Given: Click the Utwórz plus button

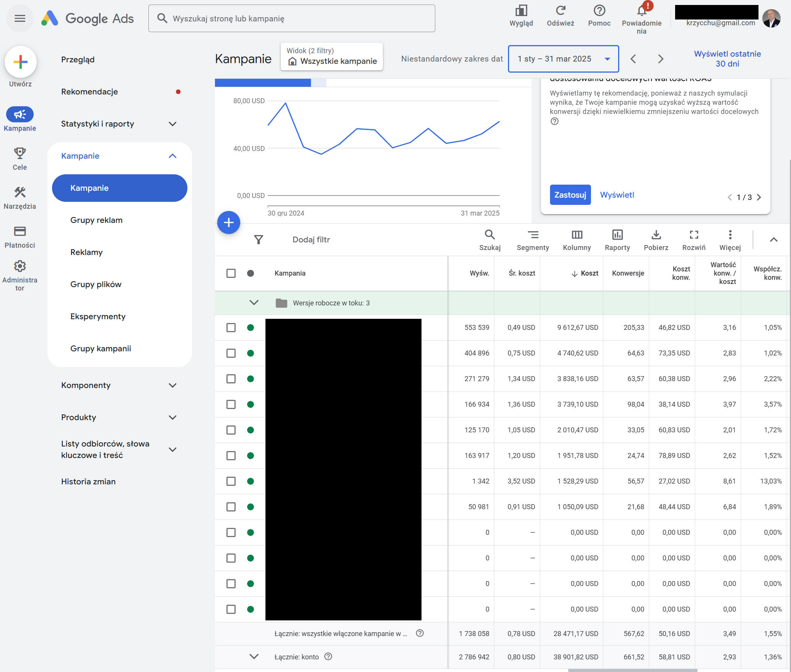Looking at the screenshot, I should coord(21,62).
